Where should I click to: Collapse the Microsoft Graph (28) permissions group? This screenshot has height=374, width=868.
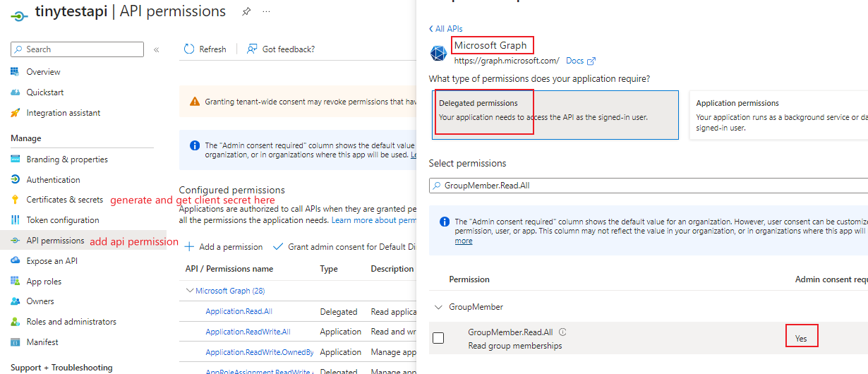point(189,291)
